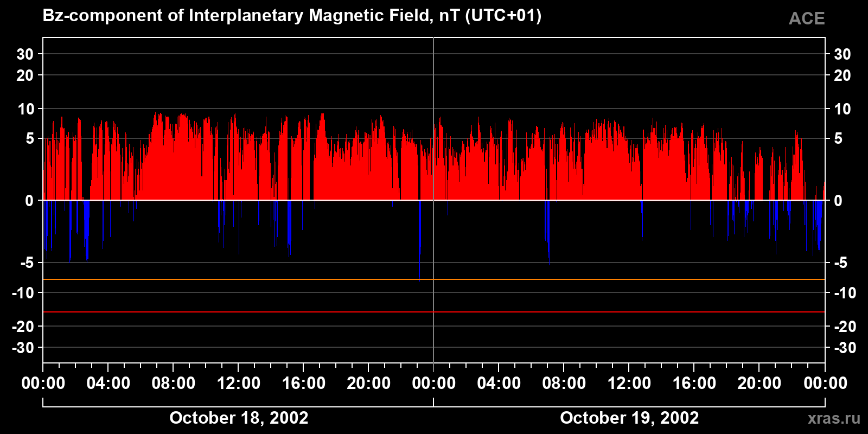Select the "-30" label on the left axis
The image size is (868, 434).
pyautogui.click(x=23, y=348)
